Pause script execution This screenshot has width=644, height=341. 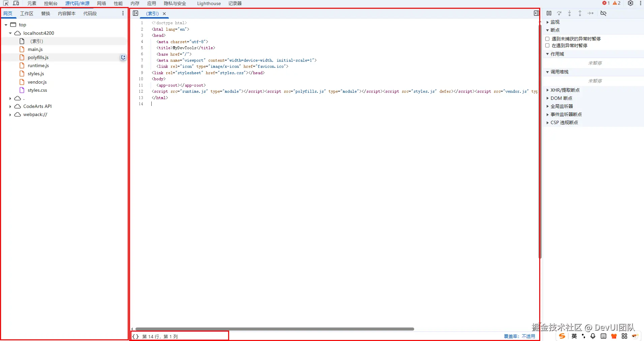click(549, 13)
